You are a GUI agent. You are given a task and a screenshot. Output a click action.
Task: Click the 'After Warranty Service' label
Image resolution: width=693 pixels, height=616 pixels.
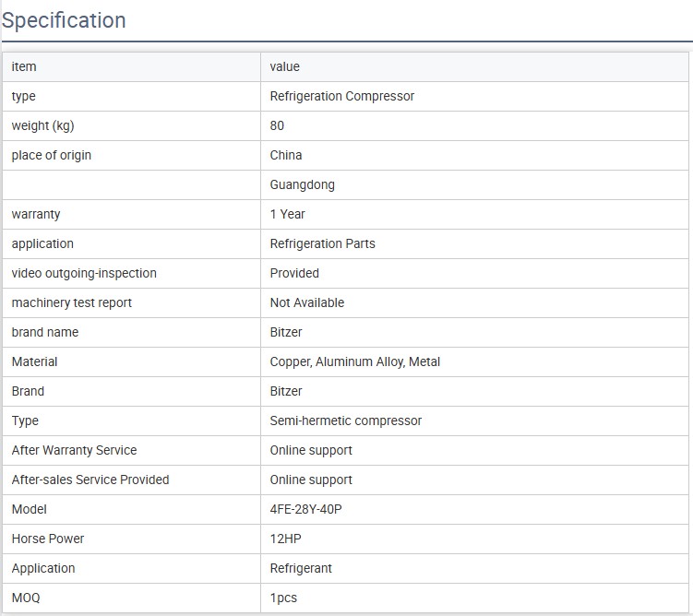(74, 450)
